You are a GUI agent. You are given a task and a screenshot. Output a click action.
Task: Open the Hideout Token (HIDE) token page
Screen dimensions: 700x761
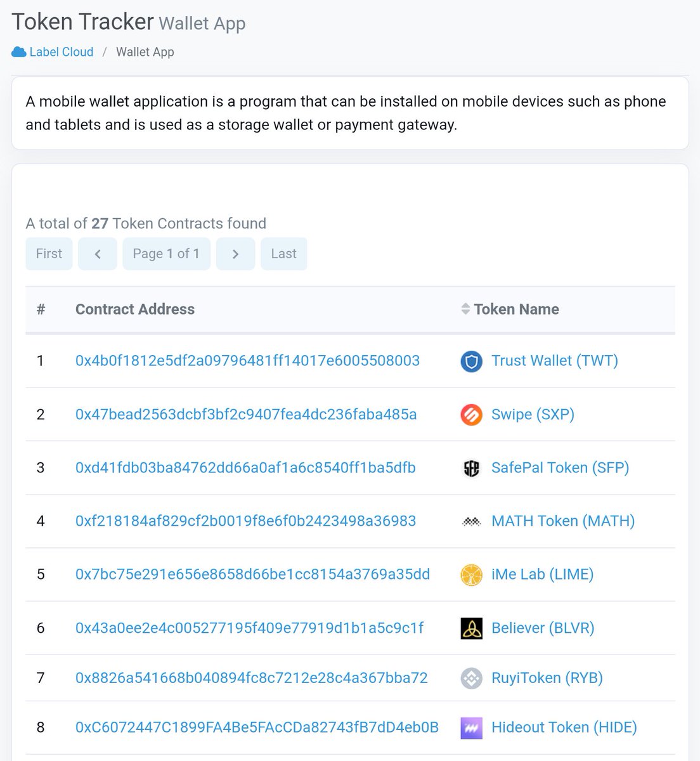tap(564, 728)
